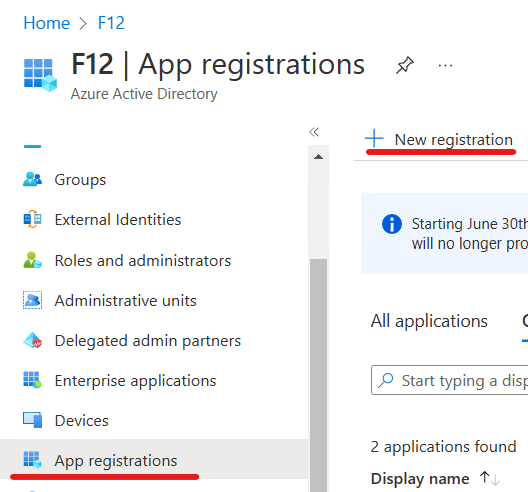This screenshot has width=528, height=492.
Task: Click the search magnifier icon
Action: click(x=386, y=381)
